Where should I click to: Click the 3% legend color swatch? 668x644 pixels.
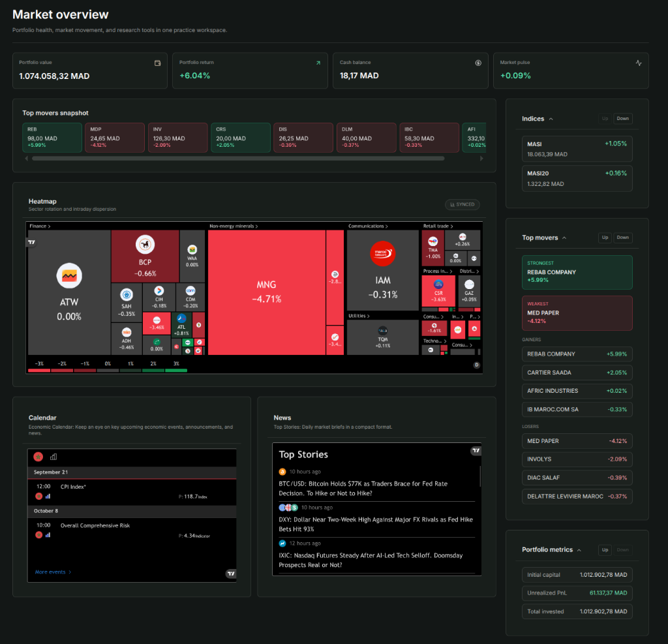point(176,371)
